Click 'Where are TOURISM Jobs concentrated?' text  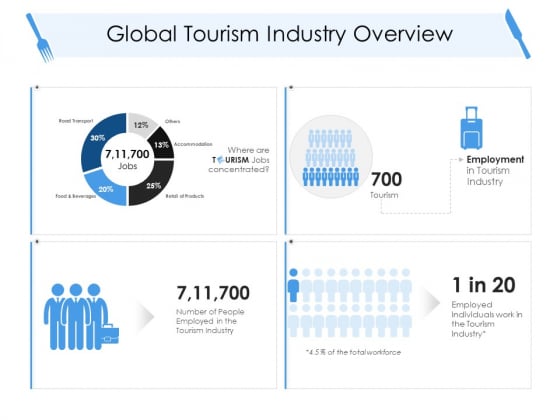[x=239, y=160]
